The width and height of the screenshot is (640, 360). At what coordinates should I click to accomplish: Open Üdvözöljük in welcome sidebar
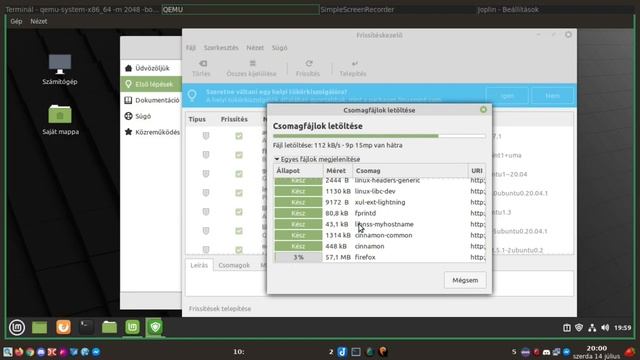point(151,68)
